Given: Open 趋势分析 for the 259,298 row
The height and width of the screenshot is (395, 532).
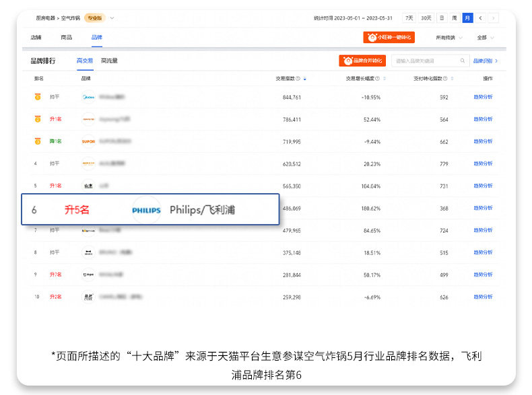Looking at the screenshot, I should click(483, 297).
